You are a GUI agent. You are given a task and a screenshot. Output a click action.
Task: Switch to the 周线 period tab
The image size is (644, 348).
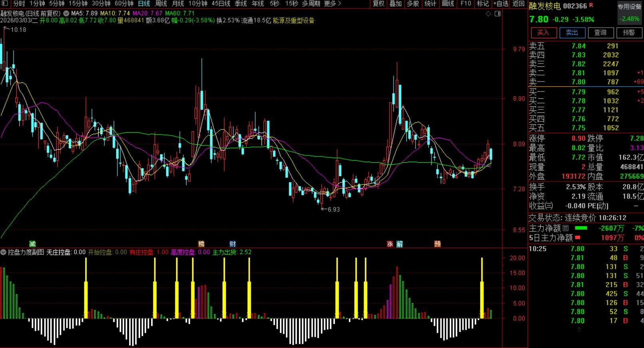pos(161,4)
